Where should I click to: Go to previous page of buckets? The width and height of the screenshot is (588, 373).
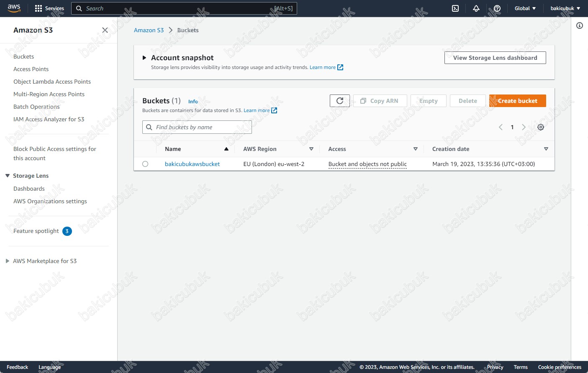[x=501, y=127]
